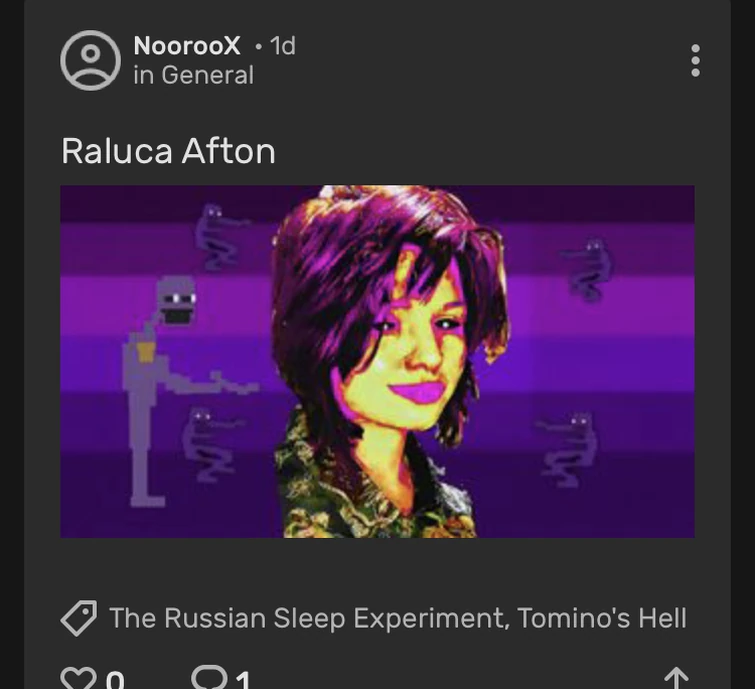The height and width of the screenshot is (689, 755).
Task: Open comments via the speech bubble icon
Action: pos(209,676)
